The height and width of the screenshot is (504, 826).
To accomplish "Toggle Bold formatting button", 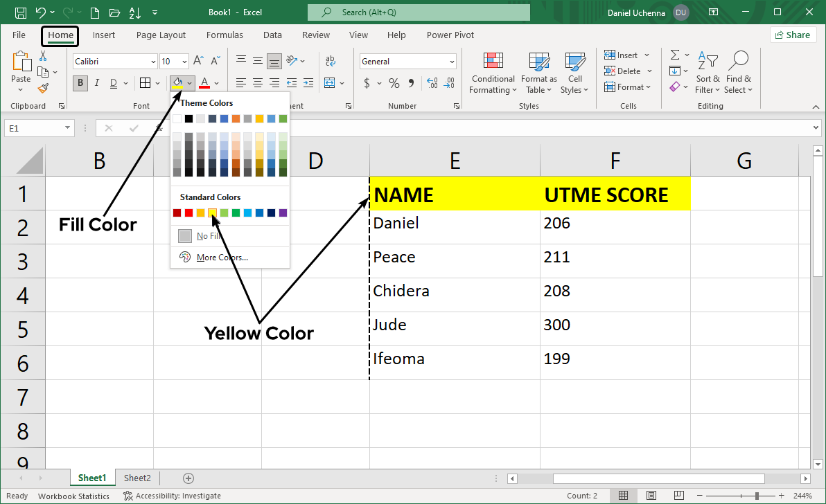I will [x=81, y=83].
